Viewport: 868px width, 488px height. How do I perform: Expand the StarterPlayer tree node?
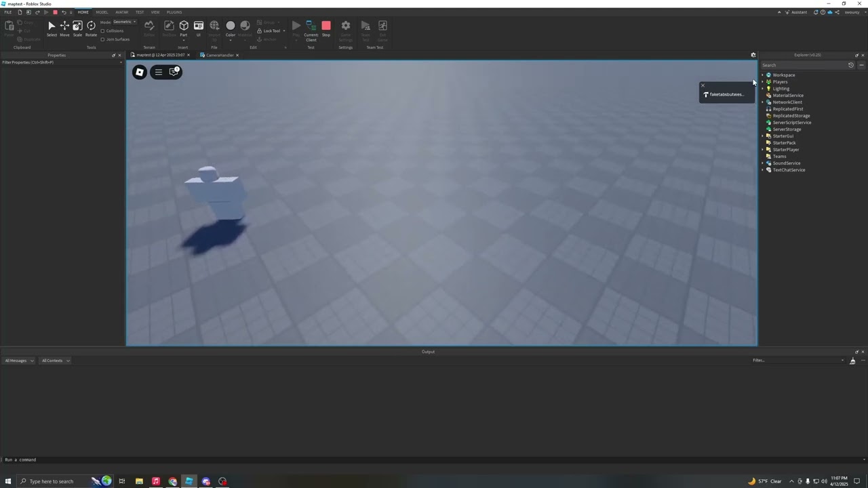pos(762,150)
